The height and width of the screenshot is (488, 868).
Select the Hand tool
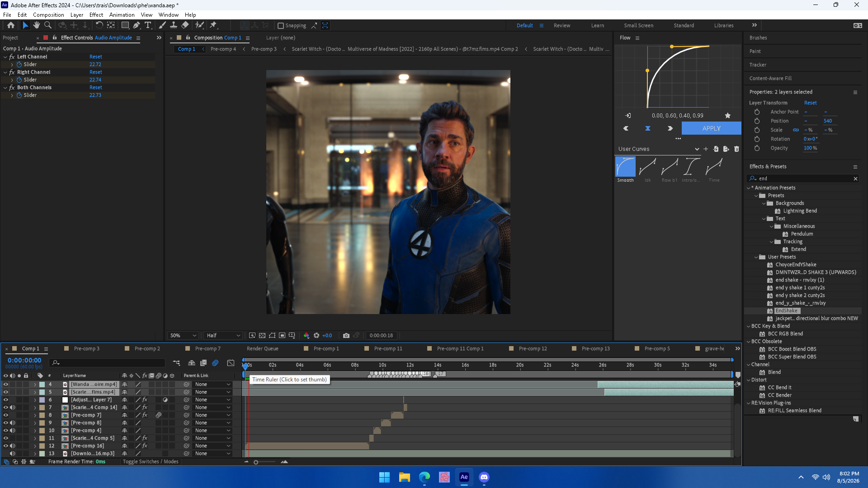37,25
